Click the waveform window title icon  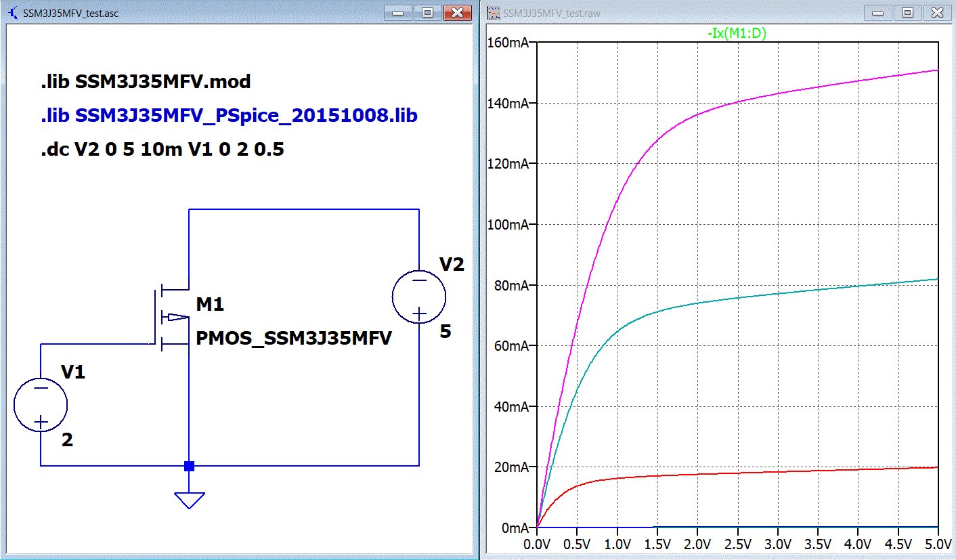click(493, 13)
